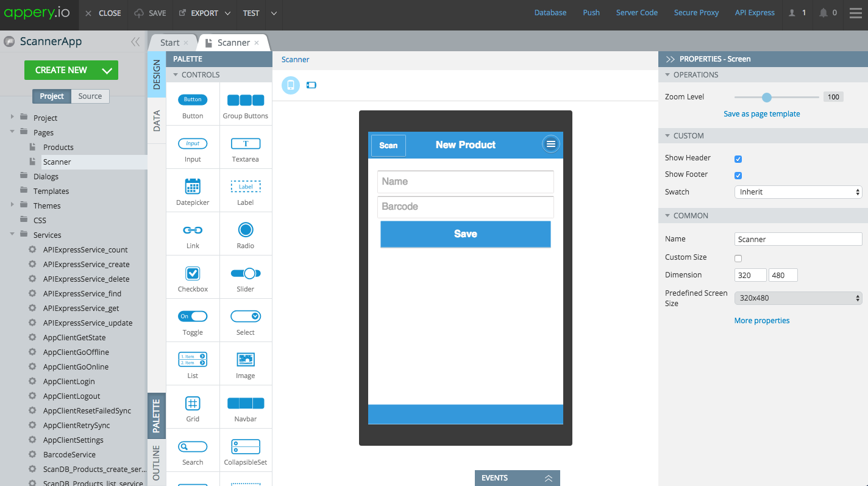Select the Radio control icon

pos(246,230)
